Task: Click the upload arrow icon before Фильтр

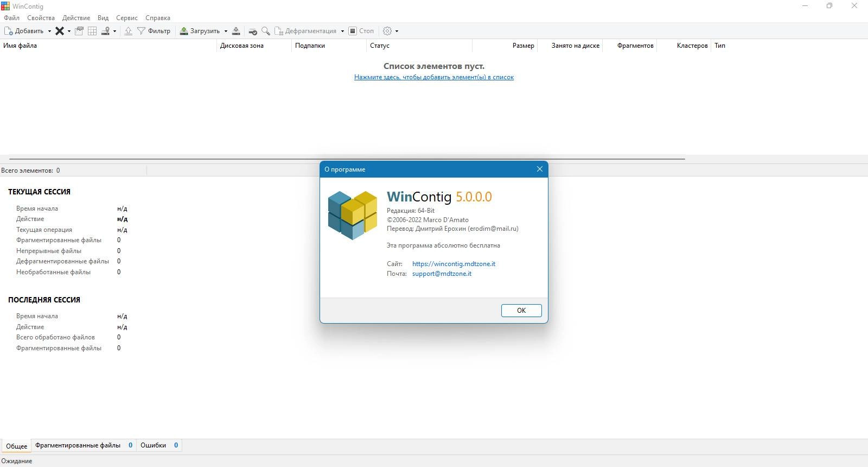Action: [129, 31]
